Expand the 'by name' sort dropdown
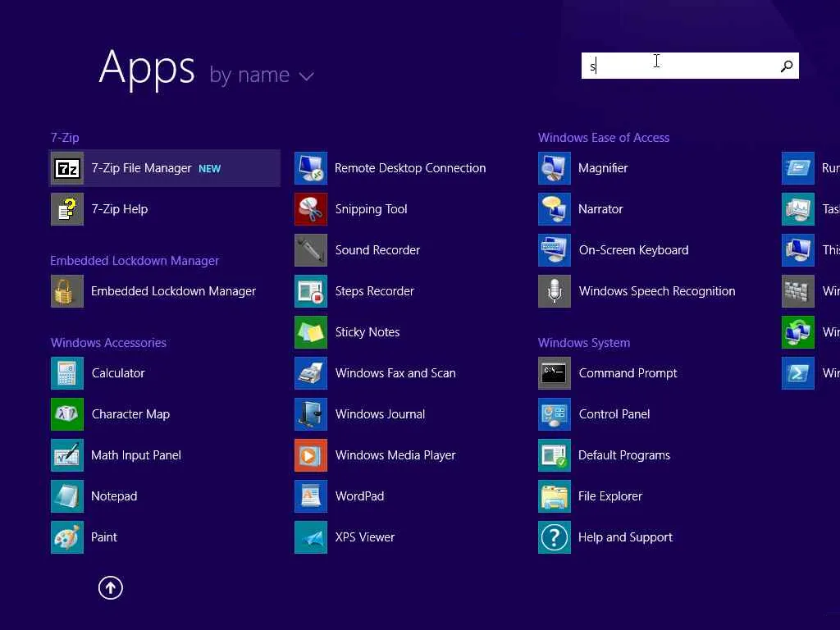The height and width of the screenshot is (630, 840). tap(262, 75)
